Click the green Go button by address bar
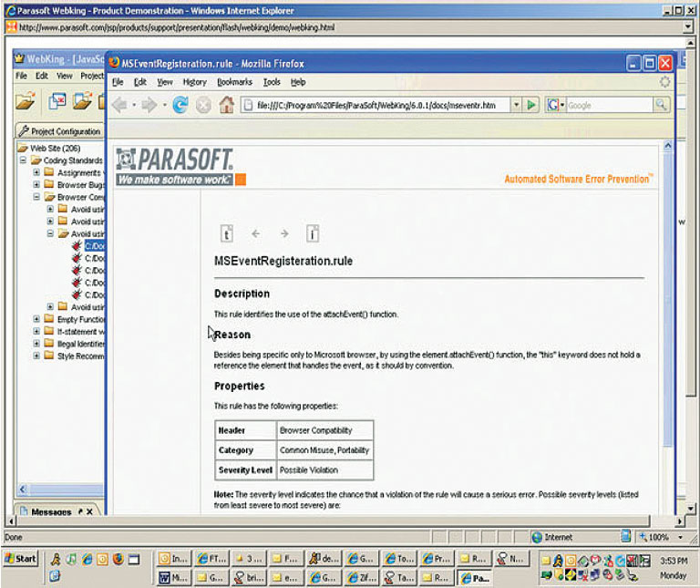700x588 pixels. (x=531, y=105)
